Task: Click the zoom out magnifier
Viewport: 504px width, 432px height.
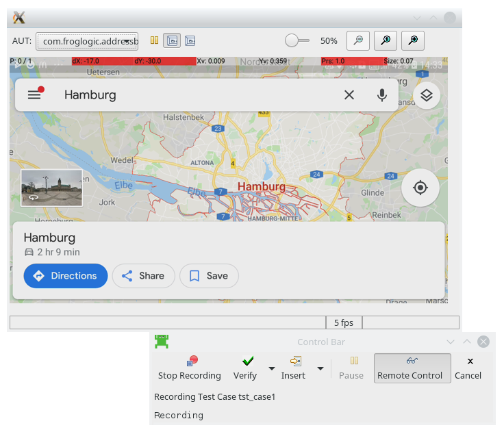Action: point(358,41)
